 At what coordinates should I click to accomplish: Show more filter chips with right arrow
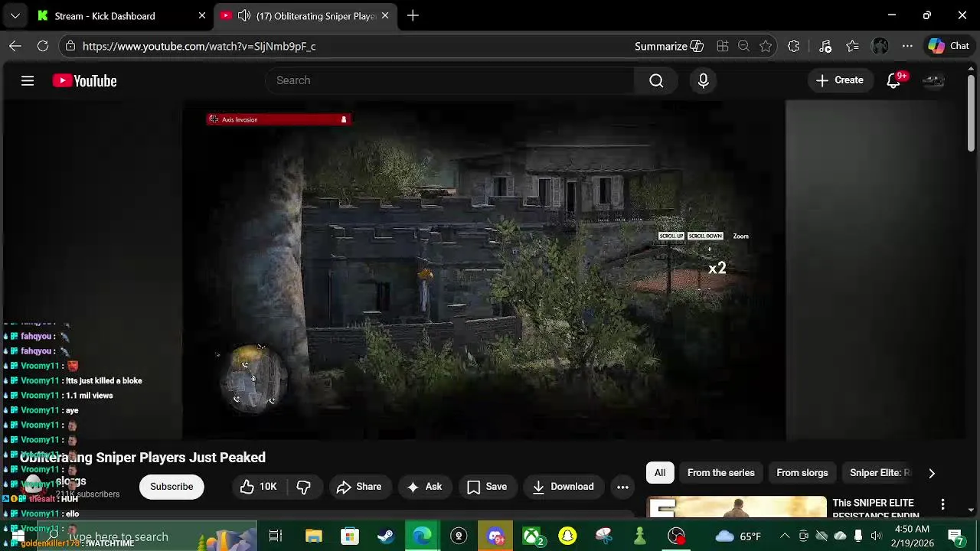pos(932,473)
